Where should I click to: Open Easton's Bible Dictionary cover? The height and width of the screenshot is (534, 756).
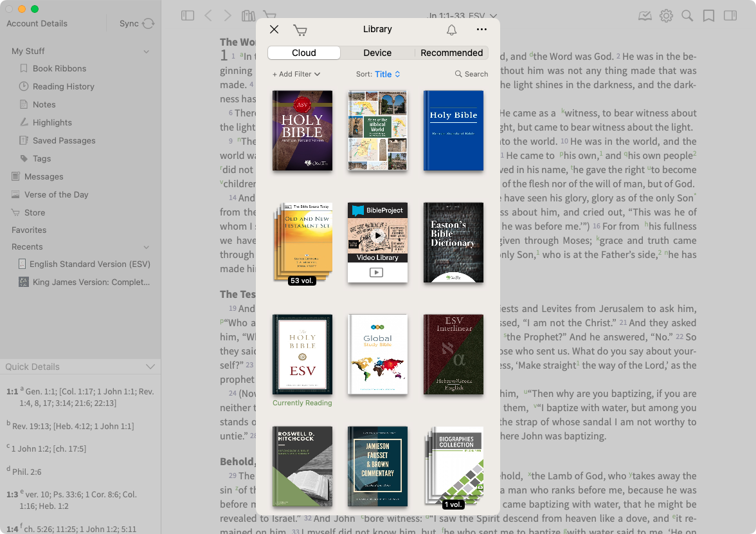point(453,243)
